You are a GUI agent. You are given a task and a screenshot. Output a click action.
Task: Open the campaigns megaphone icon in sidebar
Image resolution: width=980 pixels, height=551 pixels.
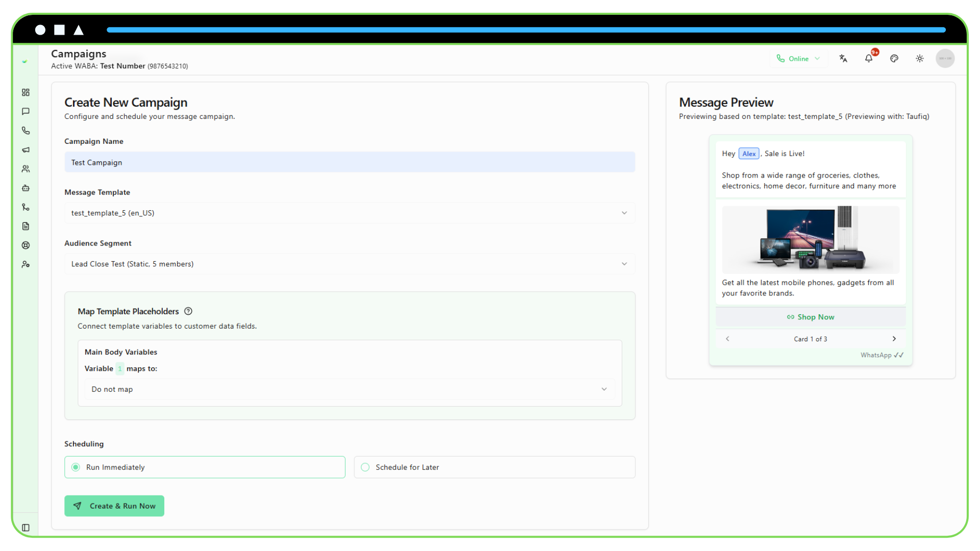pos(26,149)
